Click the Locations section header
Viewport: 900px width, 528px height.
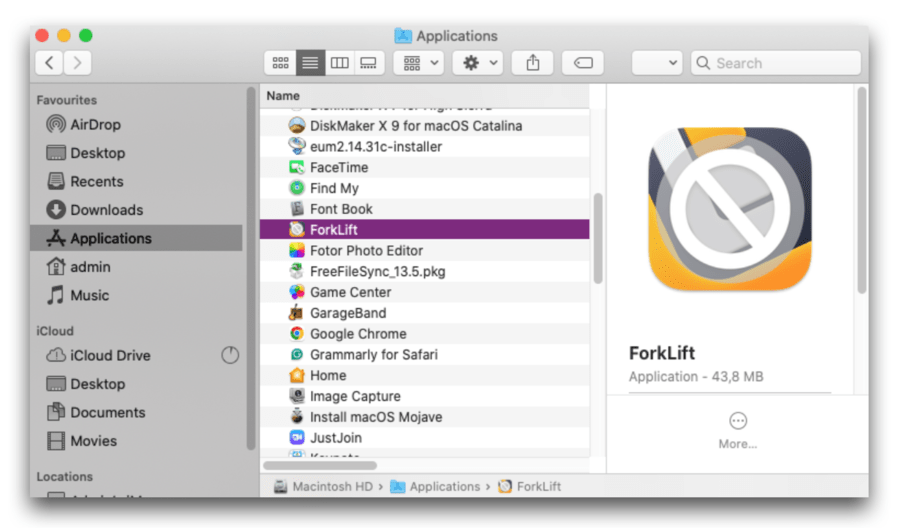[64, 476]
